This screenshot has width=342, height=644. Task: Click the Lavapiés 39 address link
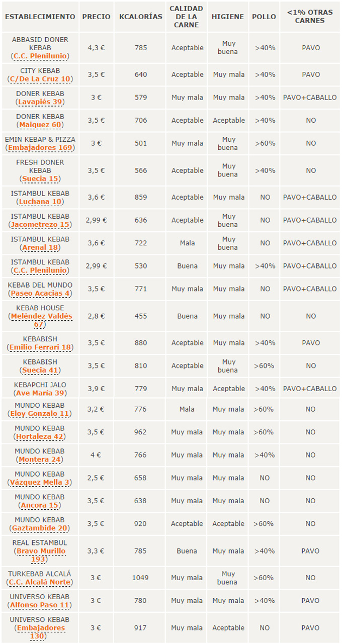click(40, 102)
